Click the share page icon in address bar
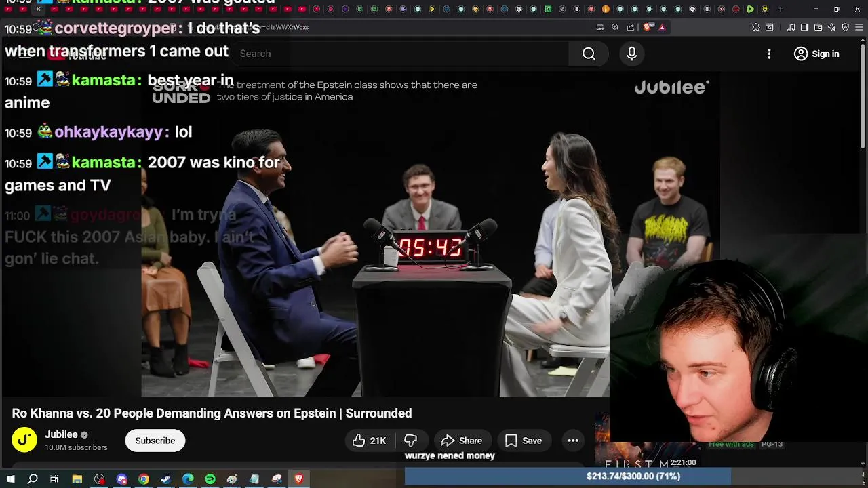Image resolution: width=868 pixels, height=488 pixels. pyautogui.click(x=631, y=27)
